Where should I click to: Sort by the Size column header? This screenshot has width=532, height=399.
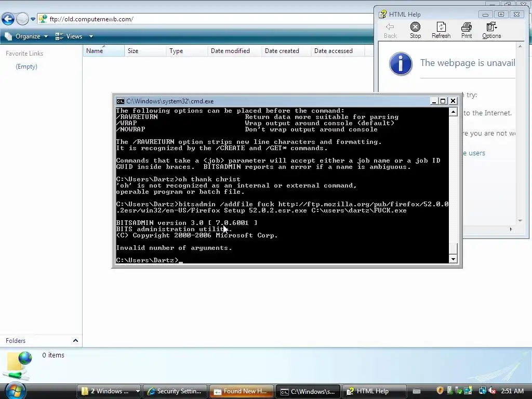tap(145, 51)
